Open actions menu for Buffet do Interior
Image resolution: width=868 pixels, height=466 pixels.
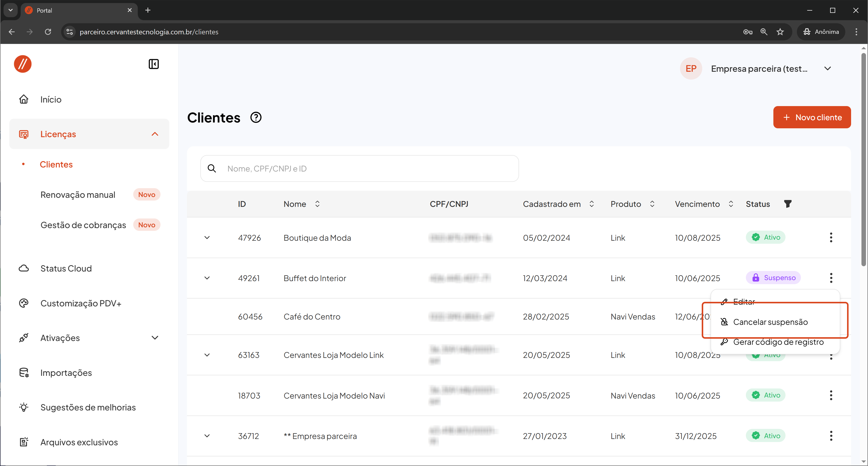[x=831, y=278]
